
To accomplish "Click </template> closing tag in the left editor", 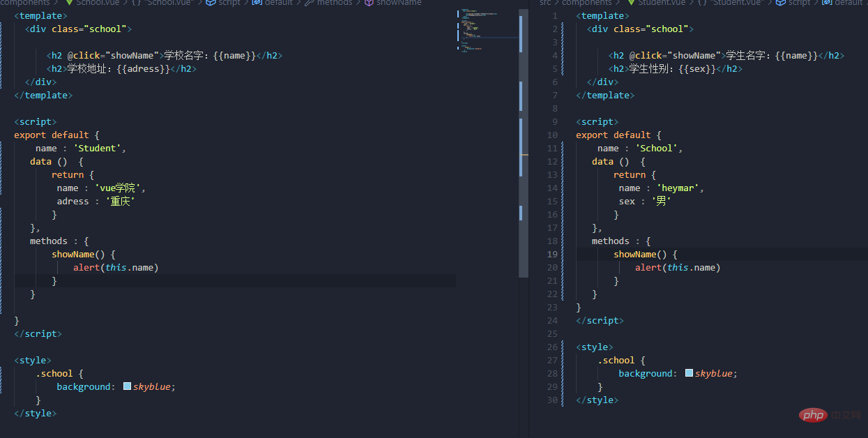I will click(x=43, y=95).
